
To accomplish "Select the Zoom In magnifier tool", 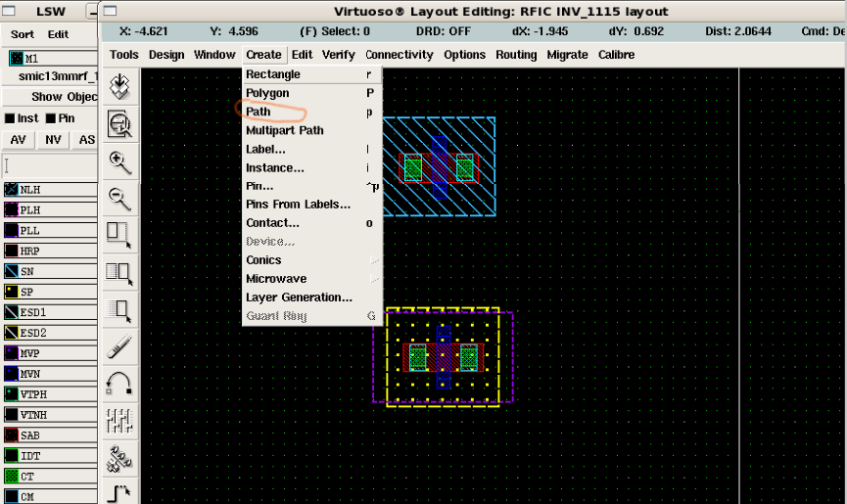I will point(119,163).
